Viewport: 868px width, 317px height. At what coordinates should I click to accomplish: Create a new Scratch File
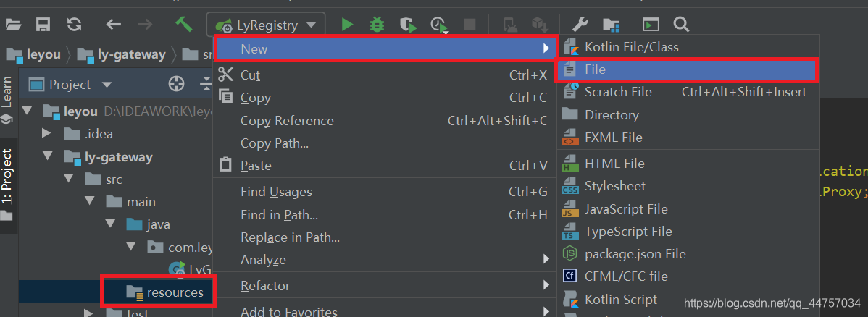tap(688, 92)
